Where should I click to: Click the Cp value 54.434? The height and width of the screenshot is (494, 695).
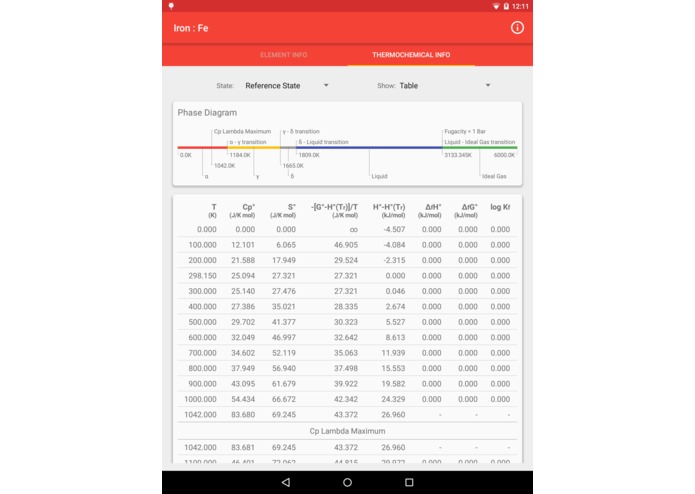point(243,400)
